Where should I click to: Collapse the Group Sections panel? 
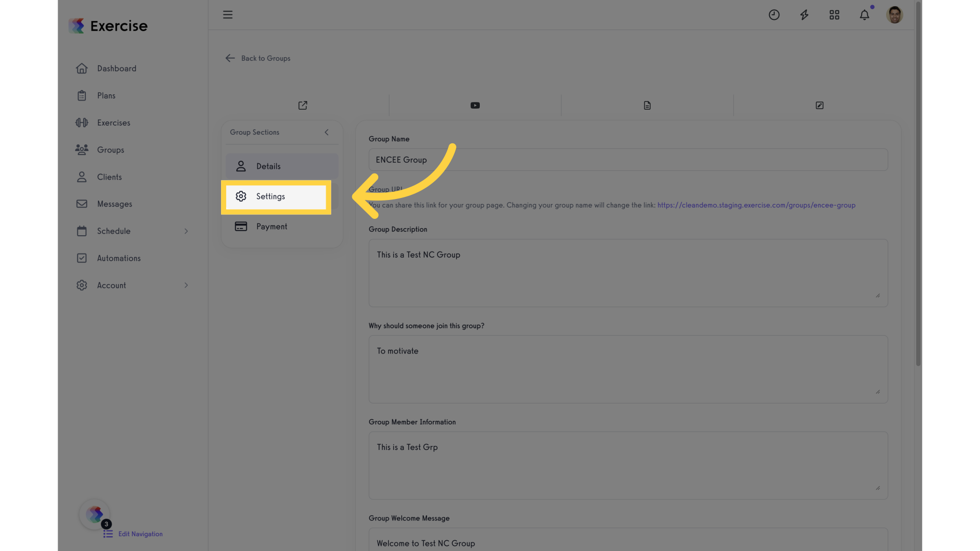[x=327, y=132]
